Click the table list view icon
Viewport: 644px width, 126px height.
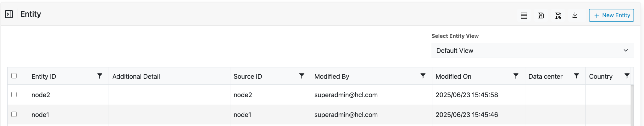(x=524, y=15)
